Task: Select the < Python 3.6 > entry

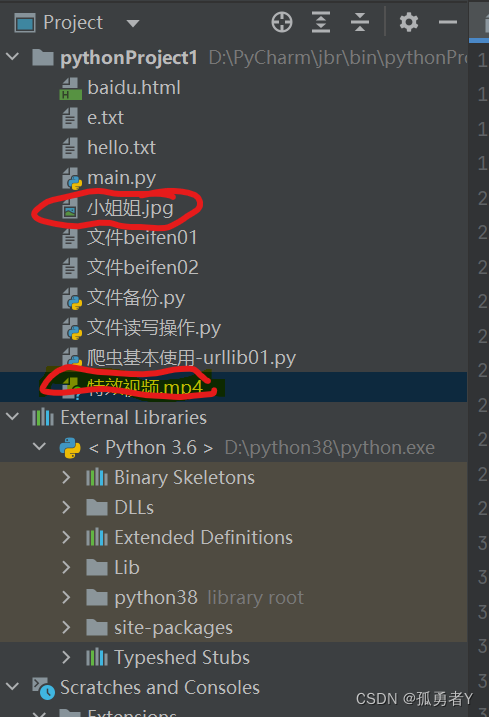Action: (x=151, y=448)
